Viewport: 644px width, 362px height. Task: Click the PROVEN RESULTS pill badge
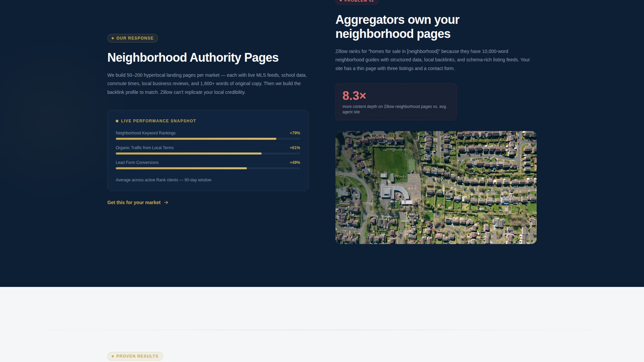(135, 356)
